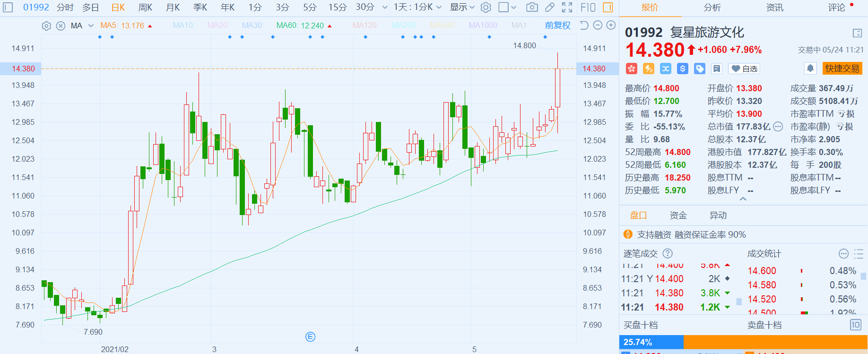
Task: Open MA indicator settings gear
Action: [46, 26]
